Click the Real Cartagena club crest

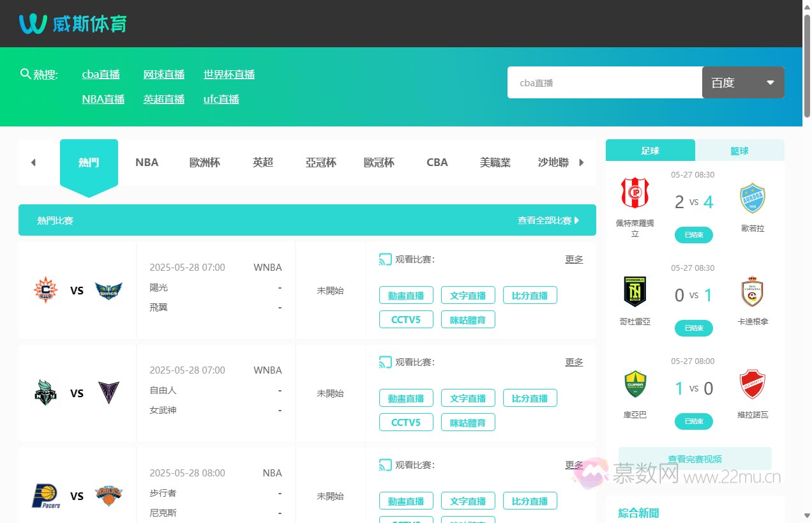[752, 291]
